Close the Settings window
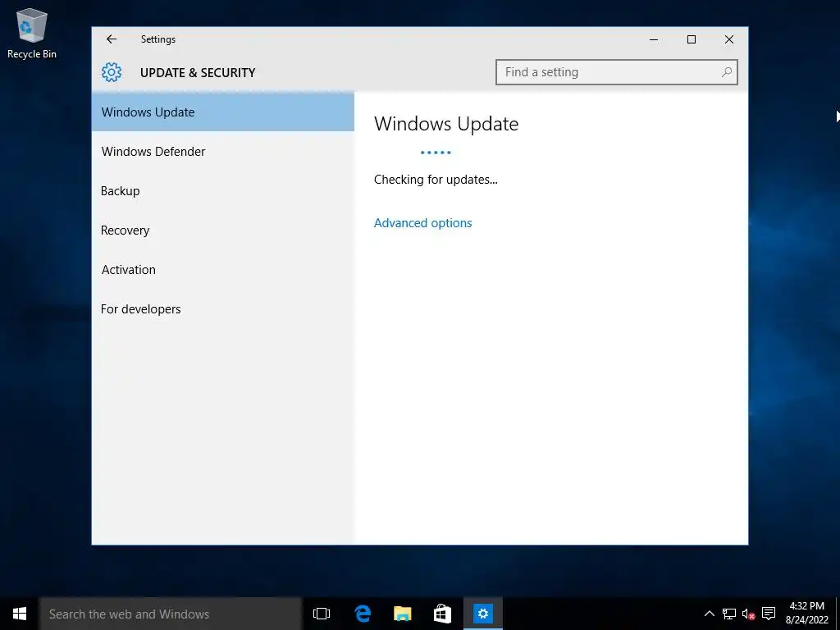Screen dimensions: 840x630 [x=729, y=39]
